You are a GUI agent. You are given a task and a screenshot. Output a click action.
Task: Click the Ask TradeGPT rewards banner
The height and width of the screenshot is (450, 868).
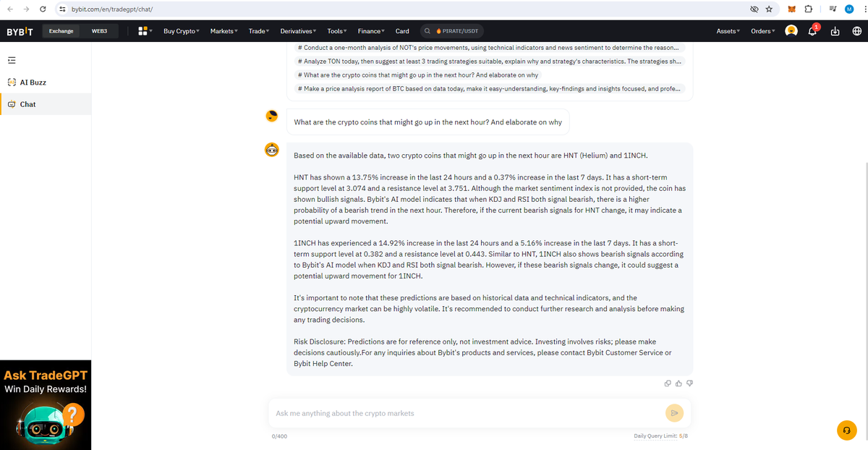[x=46, y=405]
